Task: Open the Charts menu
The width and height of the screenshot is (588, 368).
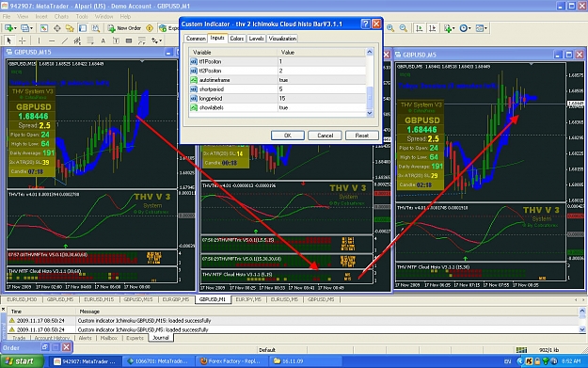Action: coord(61,17)
